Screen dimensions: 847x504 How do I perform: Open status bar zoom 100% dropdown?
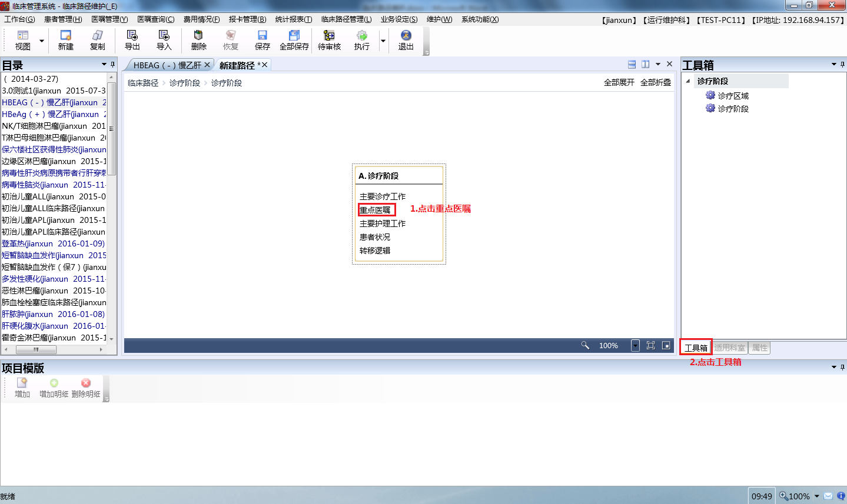pos(817,496)
